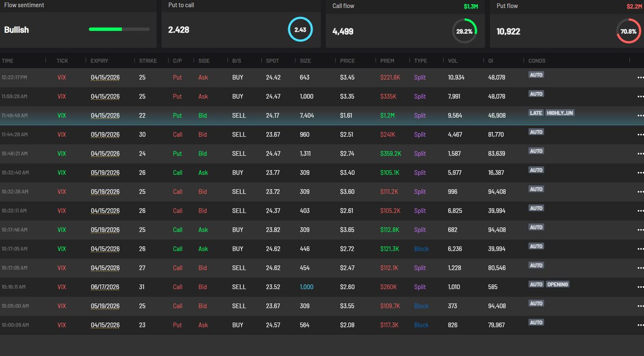The width and height of the screenshot is (644, 356).
Task: Open row menu for 10:00:09 AM trade
Action: [x=640, y=325]
